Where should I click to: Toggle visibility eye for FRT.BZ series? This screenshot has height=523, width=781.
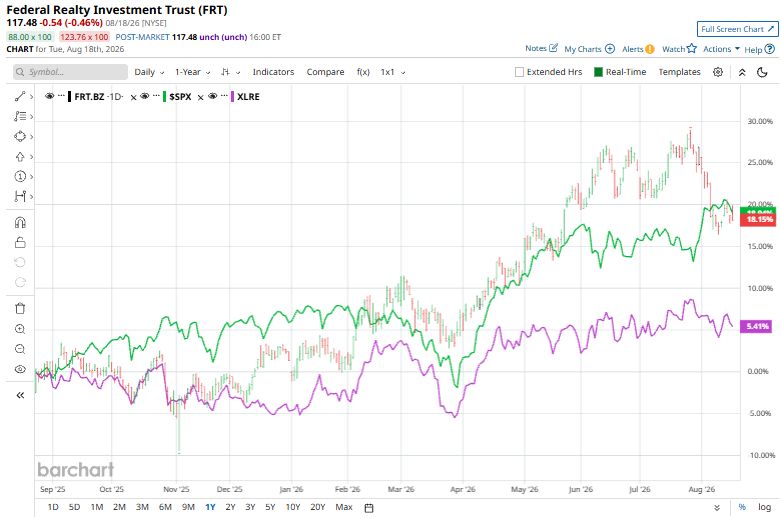point(49,96)
